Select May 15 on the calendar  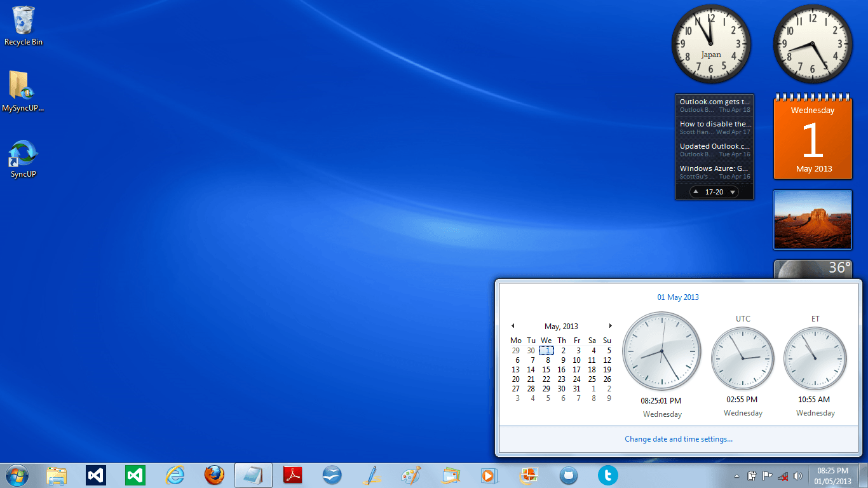click(546, 369)
